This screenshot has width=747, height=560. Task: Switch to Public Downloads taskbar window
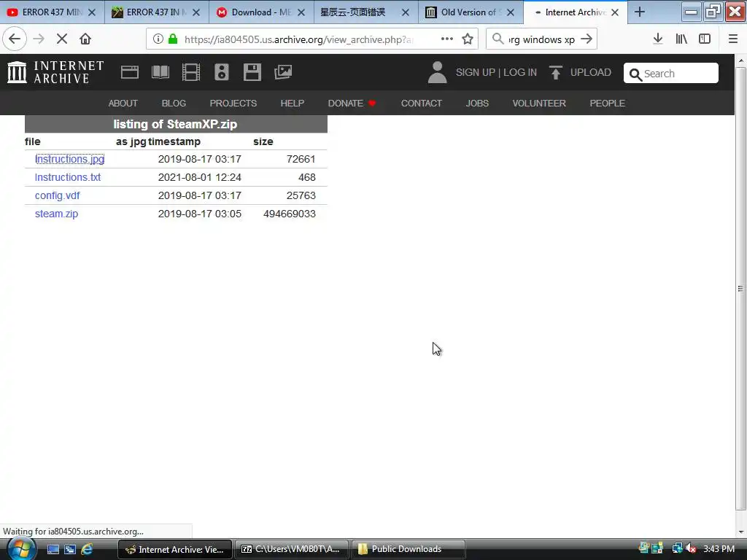(408, 549)
